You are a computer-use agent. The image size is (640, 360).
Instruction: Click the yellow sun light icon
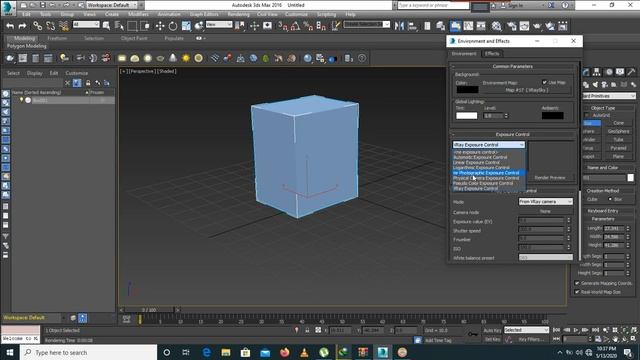pyautogui.click(x=186, y=58)
